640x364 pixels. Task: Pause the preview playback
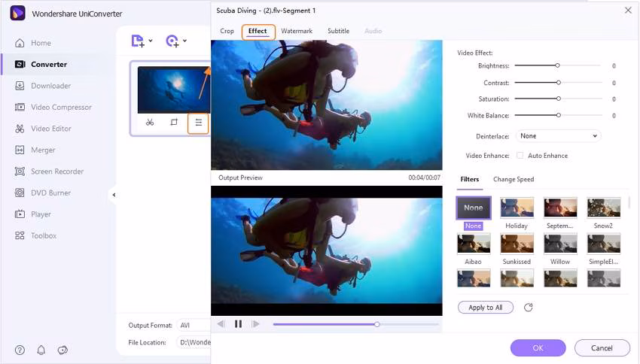239,324
